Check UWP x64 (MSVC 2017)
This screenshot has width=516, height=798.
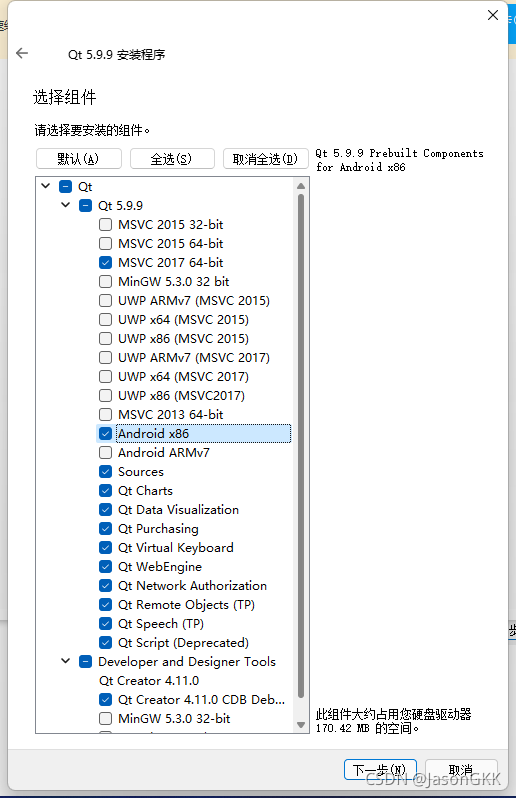[x=105, y=377]
